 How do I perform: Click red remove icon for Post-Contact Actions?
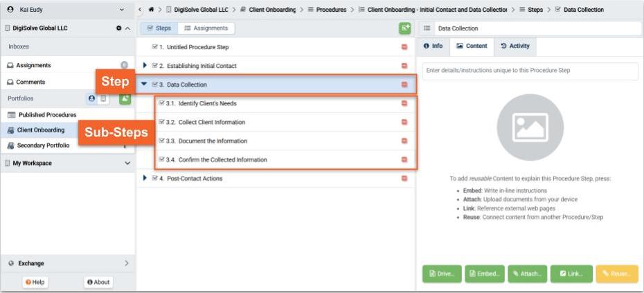[x=404, y=178]
